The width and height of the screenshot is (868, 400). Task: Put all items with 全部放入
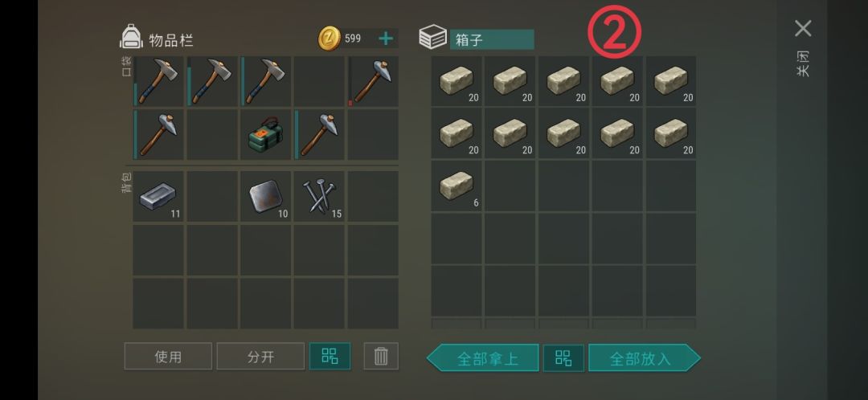pyautogui.click(x=645, y=358)
